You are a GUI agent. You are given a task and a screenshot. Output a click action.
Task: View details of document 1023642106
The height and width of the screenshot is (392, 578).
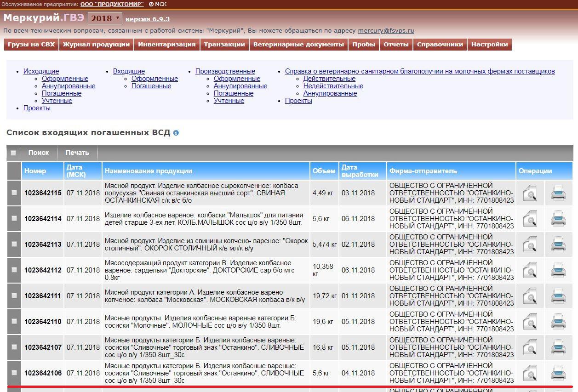(530, 373)
